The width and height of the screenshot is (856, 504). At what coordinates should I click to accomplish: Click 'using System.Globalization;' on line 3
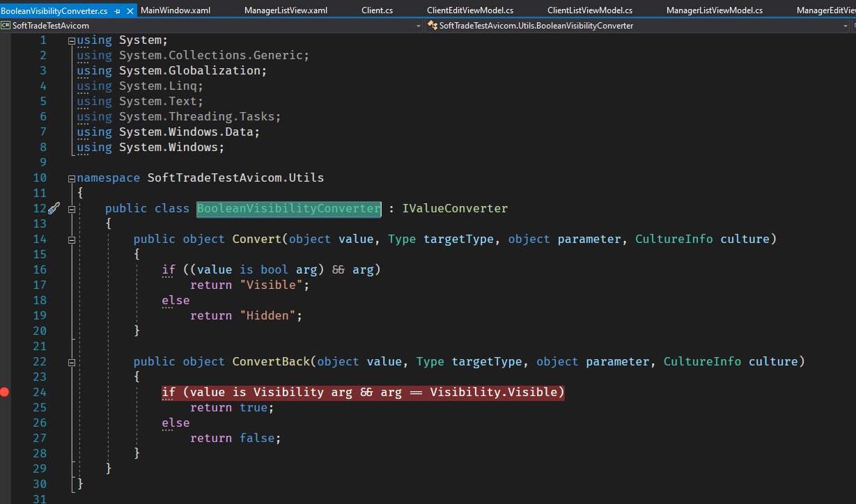tap(172, 71)
